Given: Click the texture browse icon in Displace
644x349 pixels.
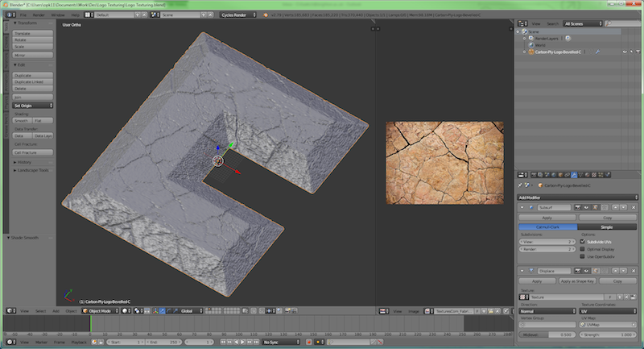Looking at the screenshot, I should tap(524, 297).
